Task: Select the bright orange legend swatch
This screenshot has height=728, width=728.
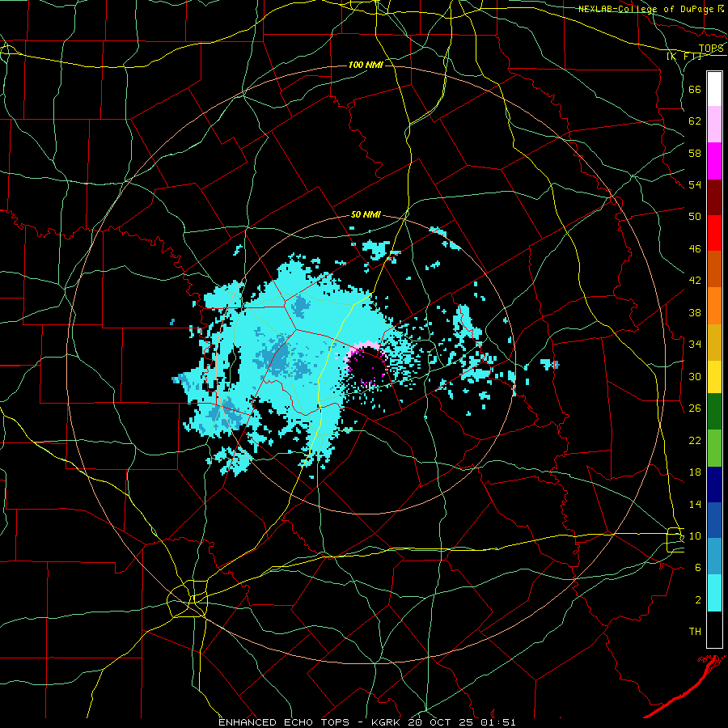Action: point(714,305)
